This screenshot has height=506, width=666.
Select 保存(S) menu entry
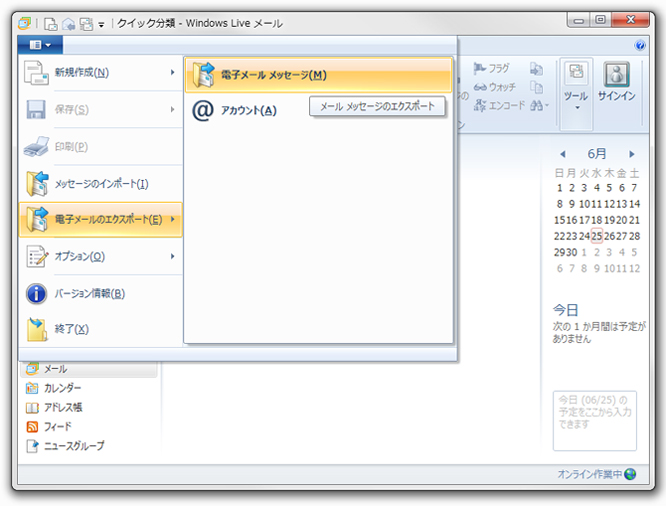[101, 110]
